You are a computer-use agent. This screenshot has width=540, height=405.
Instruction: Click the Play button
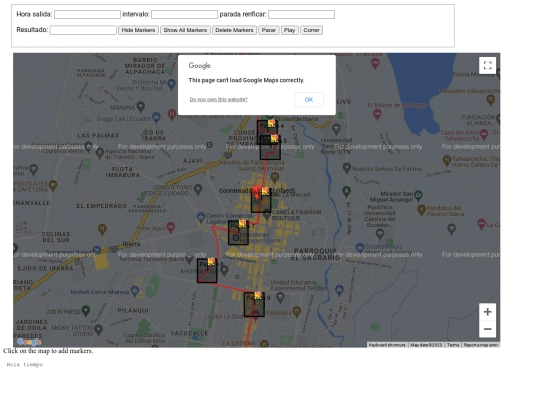290,30
